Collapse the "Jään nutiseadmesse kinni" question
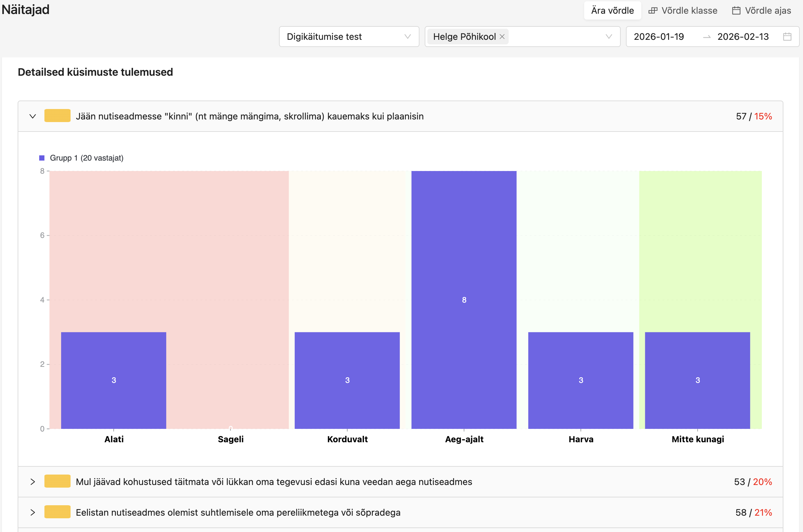This screenshot has width=803, height=532. 33,117
